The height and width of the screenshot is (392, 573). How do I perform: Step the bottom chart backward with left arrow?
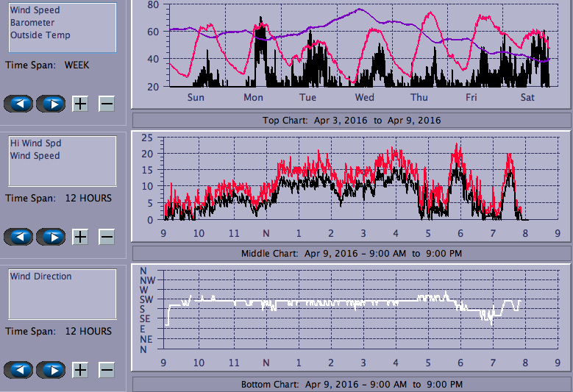pyautogui.click(x=18, y=370)
